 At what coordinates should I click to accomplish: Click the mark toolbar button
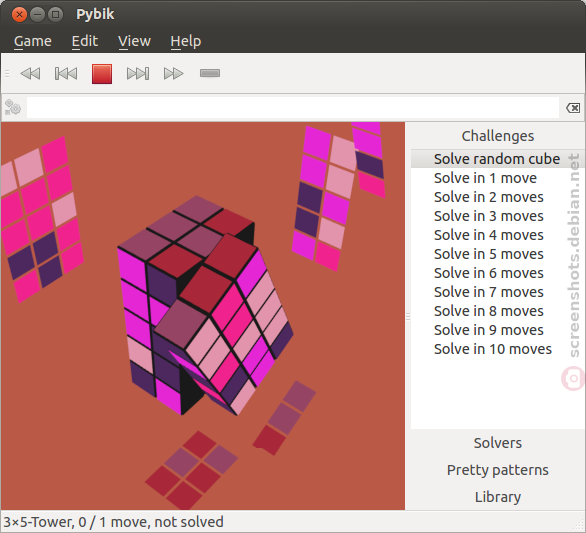pos(210,73)
